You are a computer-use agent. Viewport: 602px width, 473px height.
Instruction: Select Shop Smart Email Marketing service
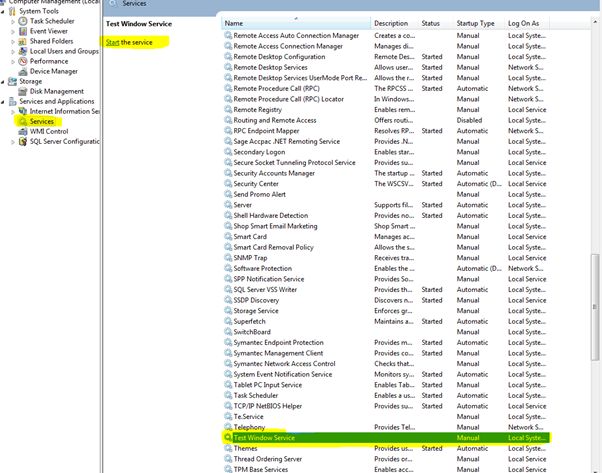(275, 226)
